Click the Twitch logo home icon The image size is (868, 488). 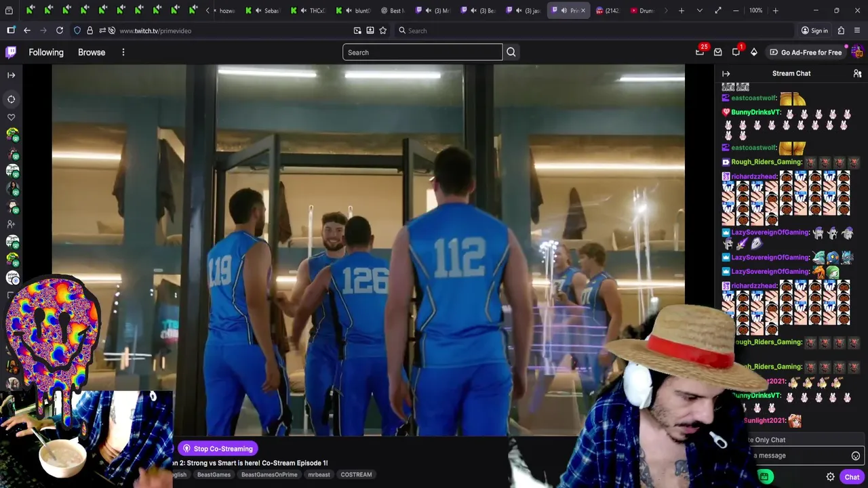(x=11, y=52)
